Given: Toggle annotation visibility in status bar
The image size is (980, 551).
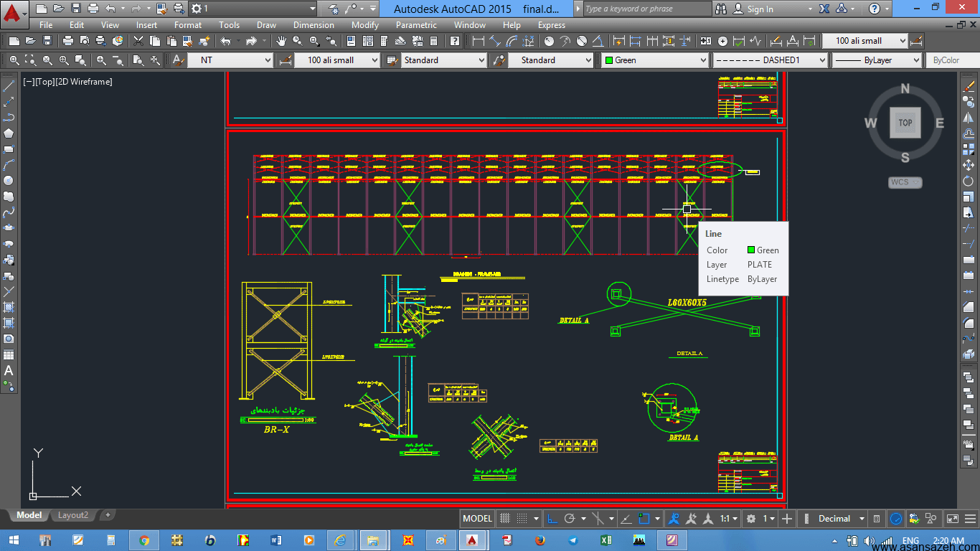Looking at the screenshot, I should [x=674, y=519].
